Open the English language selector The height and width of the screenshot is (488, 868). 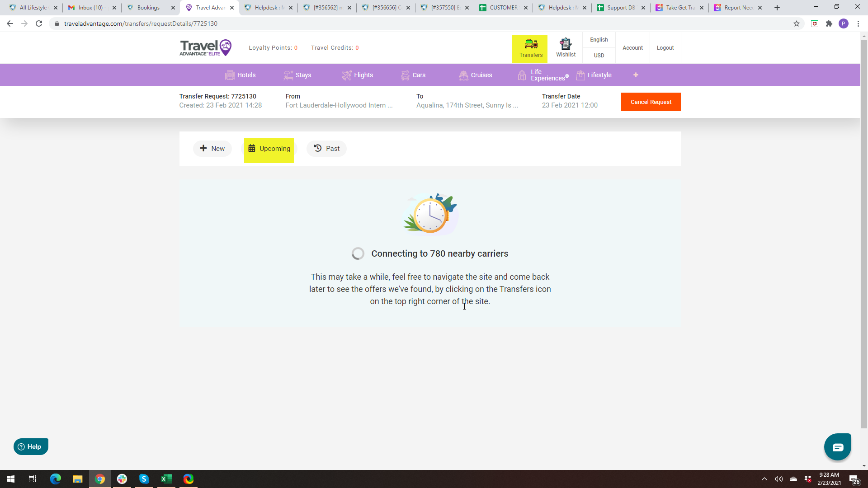(599, 40)
